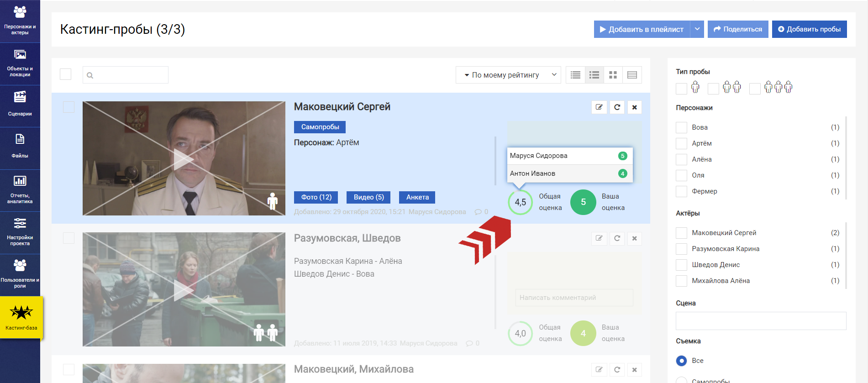Play the Разумовская, Шведов video thumbnail
Viewport: 868px width, 383px height.
point(184,289)
